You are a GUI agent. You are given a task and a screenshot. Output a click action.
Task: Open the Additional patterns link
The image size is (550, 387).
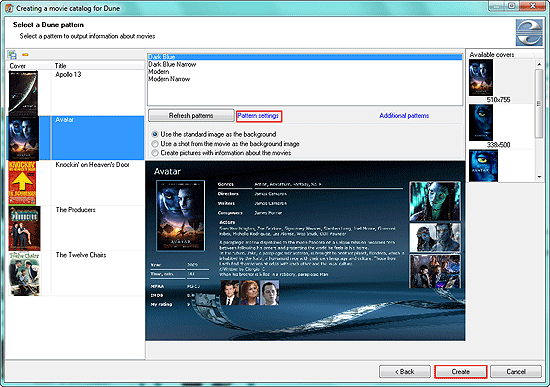pyautogui.click(x=404, y=115)
